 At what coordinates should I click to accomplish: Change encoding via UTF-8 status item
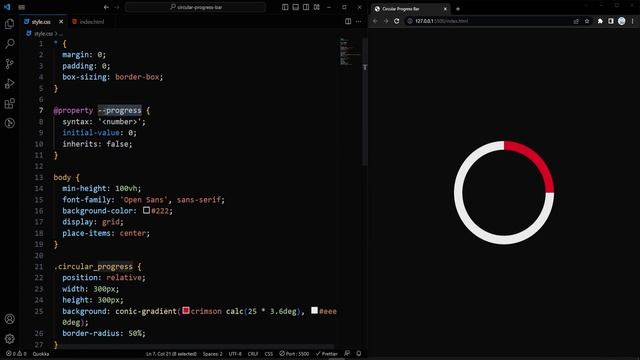tap(235, 354)
